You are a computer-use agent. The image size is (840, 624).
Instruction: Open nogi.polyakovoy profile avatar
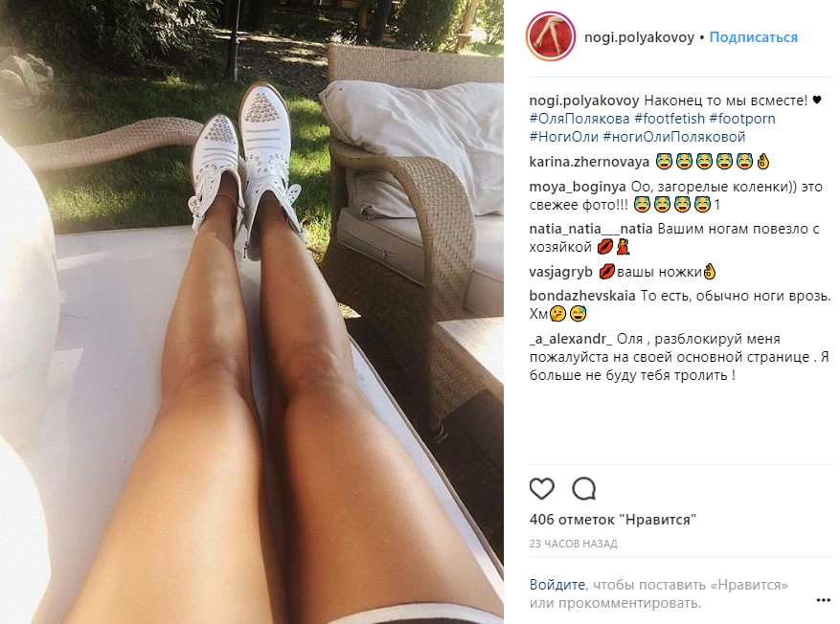pos(551,35)
